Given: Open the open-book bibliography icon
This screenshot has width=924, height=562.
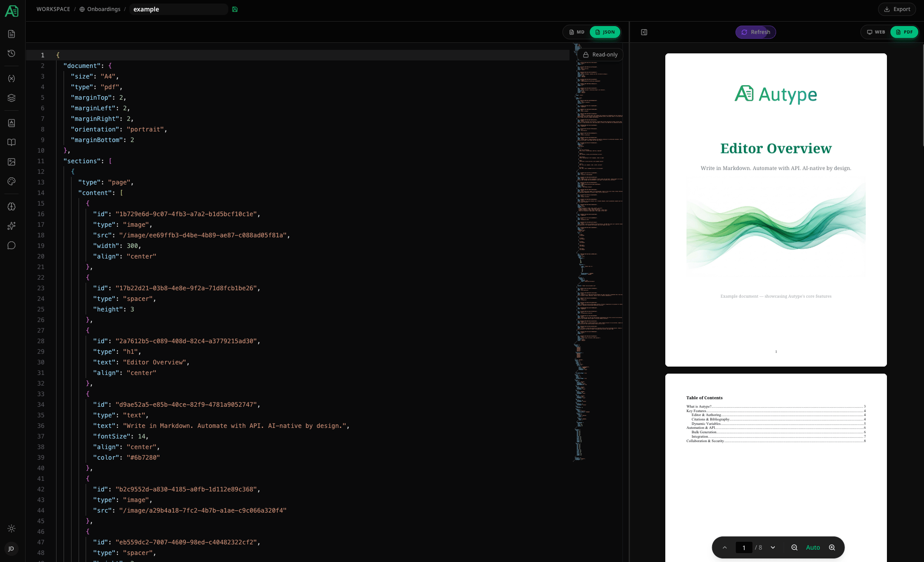Looking at the screenshot, I should pos(12,142).
